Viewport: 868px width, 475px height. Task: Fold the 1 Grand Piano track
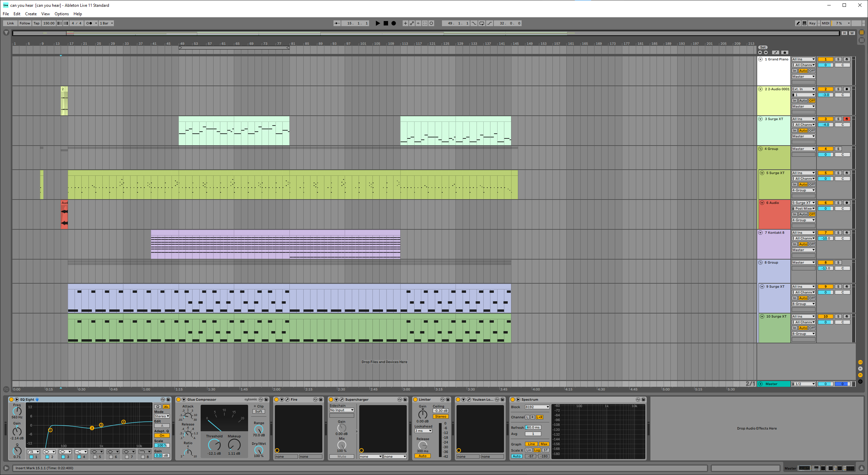click(760, 59)
